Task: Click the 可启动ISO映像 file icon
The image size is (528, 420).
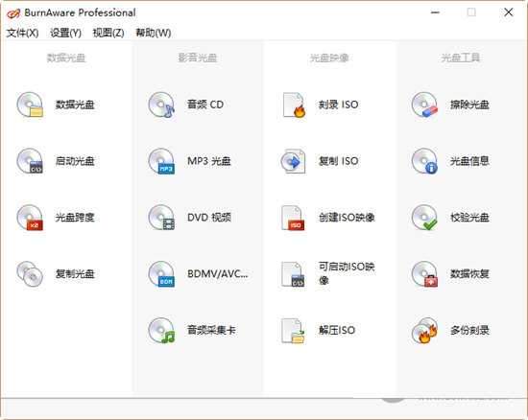Action: [293, 273]
